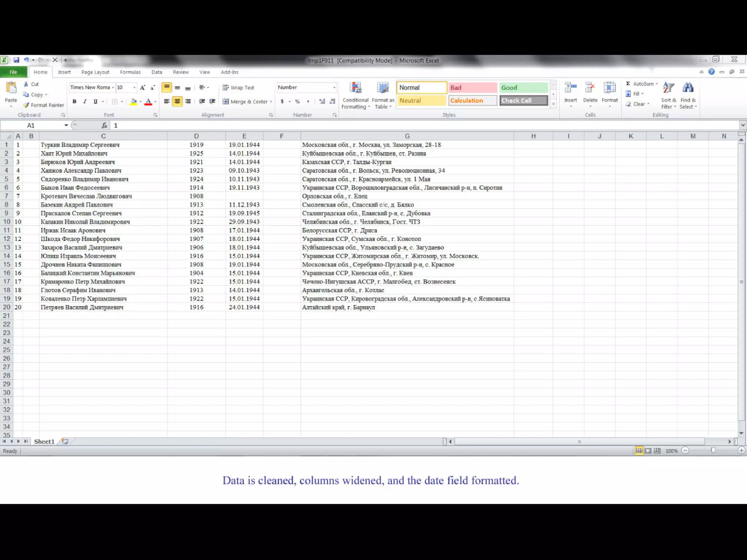Switch to the Formulas tab
Screen dimensions: 747x560
(130, 72)
